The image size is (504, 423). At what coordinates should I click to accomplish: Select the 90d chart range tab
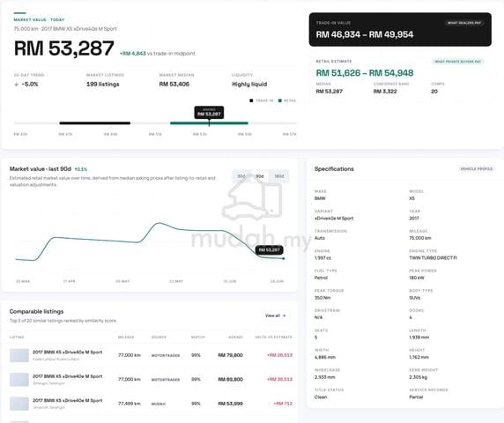coord(260,176)
